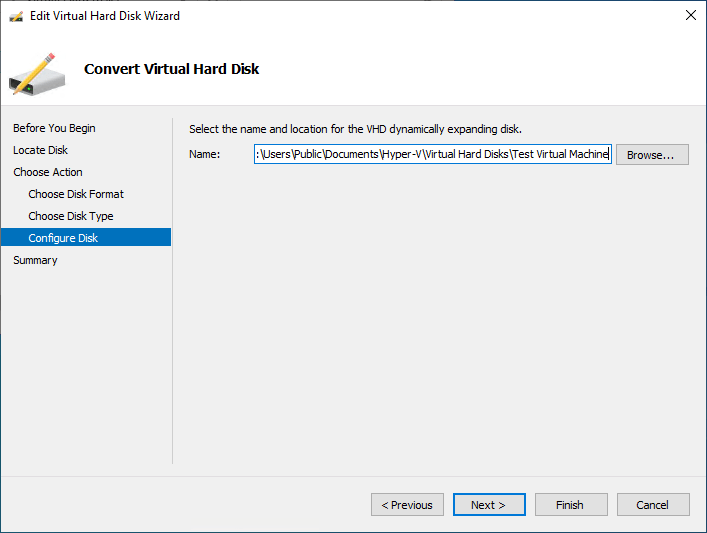
Task: Open the Choose Action step
Action: click(48, 172)
